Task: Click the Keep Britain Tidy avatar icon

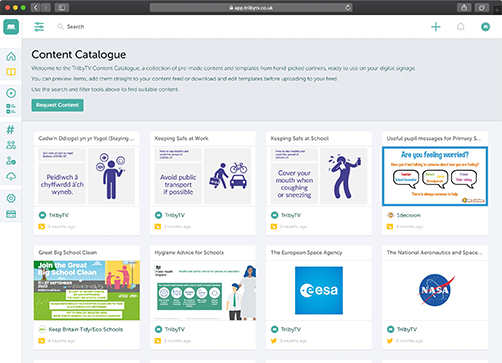Action: coord(42,329)
